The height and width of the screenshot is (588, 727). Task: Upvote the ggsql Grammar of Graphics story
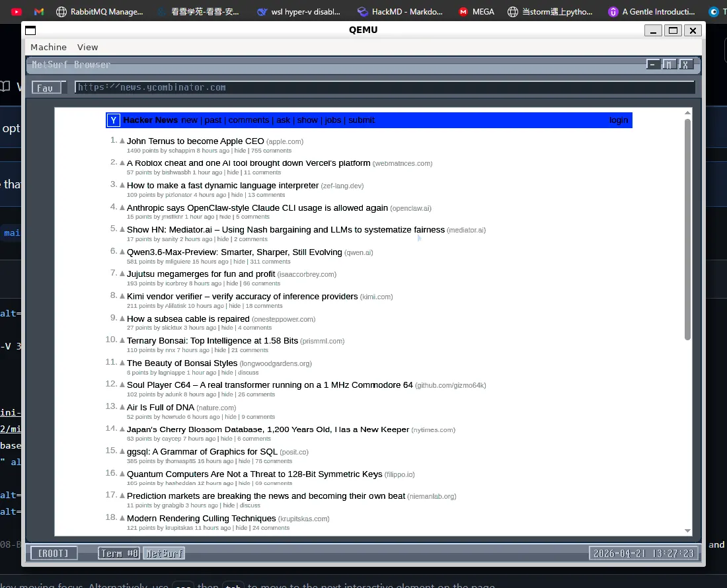pos(122,451)
